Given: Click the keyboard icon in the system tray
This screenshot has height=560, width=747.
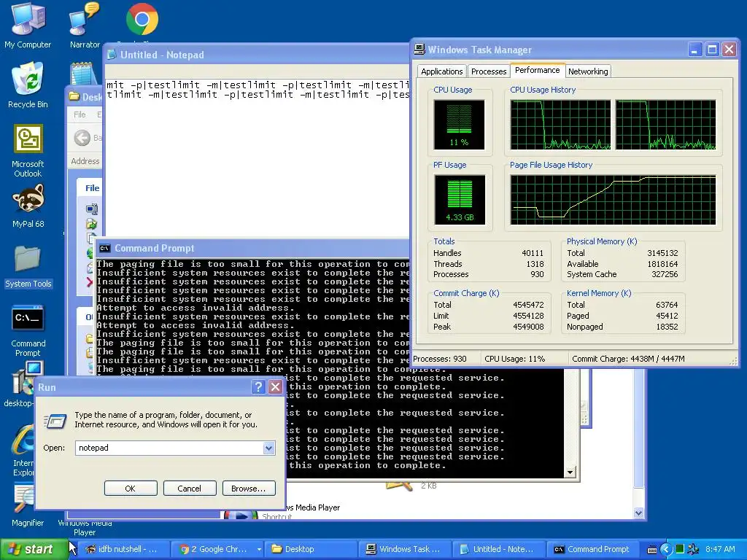Looking at the screenshot, I should (x=652, y=549).
